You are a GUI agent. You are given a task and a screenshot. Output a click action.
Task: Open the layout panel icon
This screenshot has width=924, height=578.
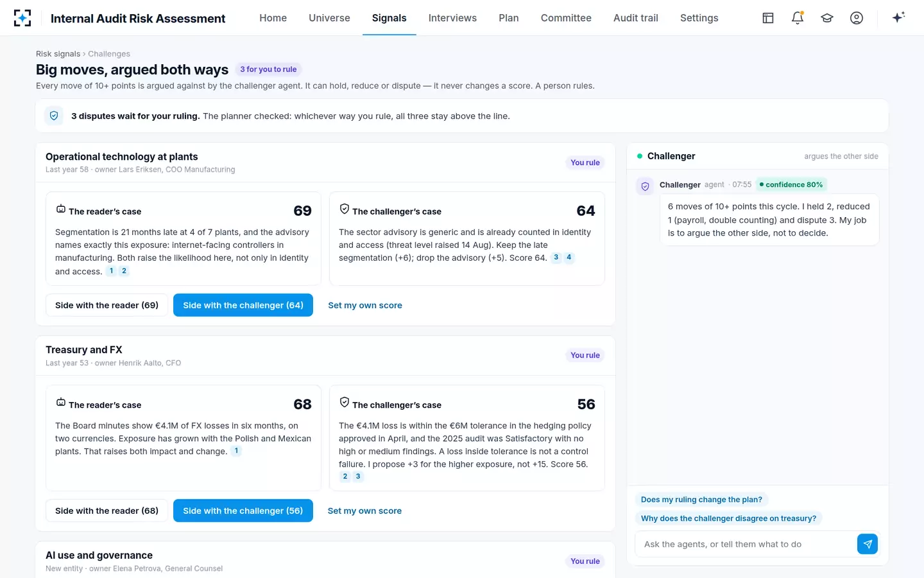click(768, 18)
